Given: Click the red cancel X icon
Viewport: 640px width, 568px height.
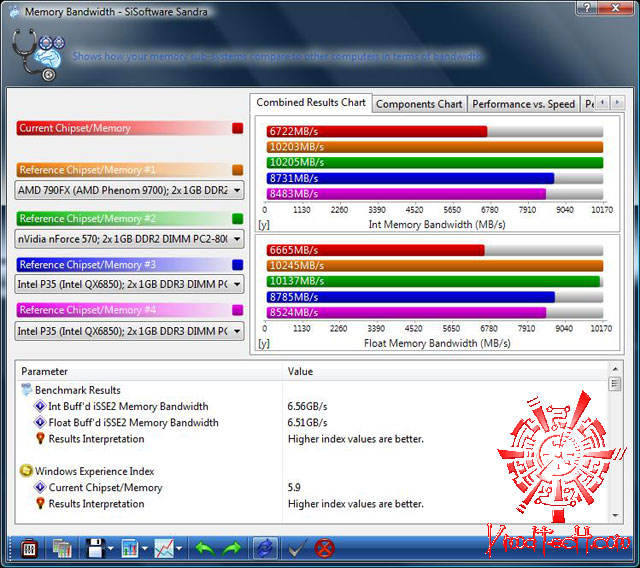Looking at the screenshot, I should [325, 548].
